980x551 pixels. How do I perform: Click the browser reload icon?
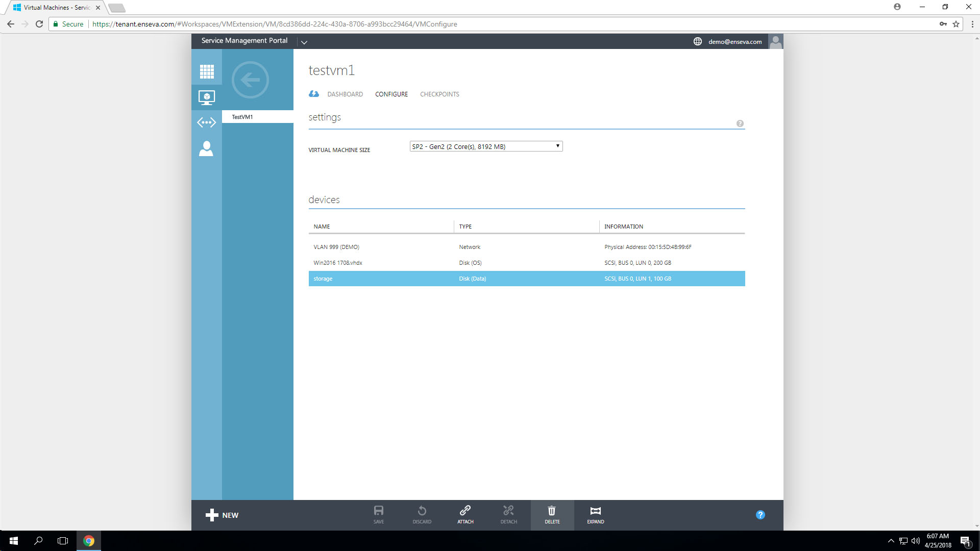click(39, 24)
